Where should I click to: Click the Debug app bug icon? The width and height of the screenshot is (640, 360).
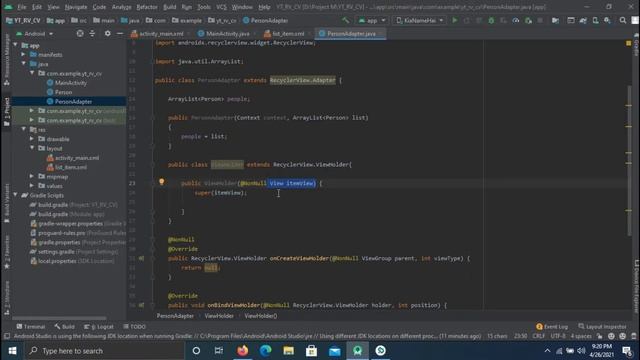(x=491, y=20)
